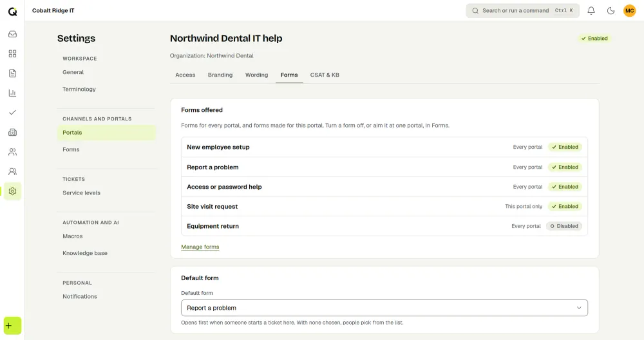Toggle dark mode moon icon
This screenshot has width=644, height=340.
pos(611,11)
